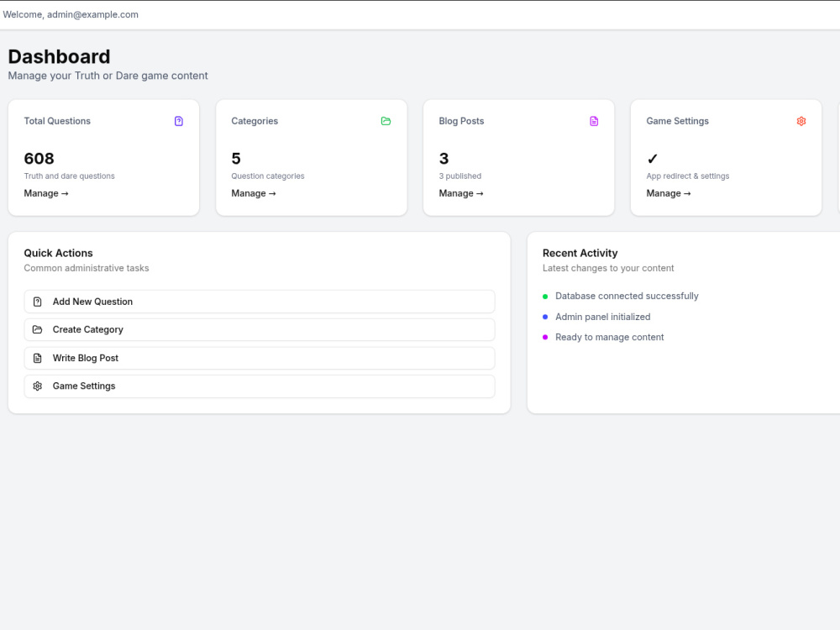This screenshot has width=840, height=630.
Task: Click the blue status dot for Admin panel initialized
Action: click(x=545, y=317)
